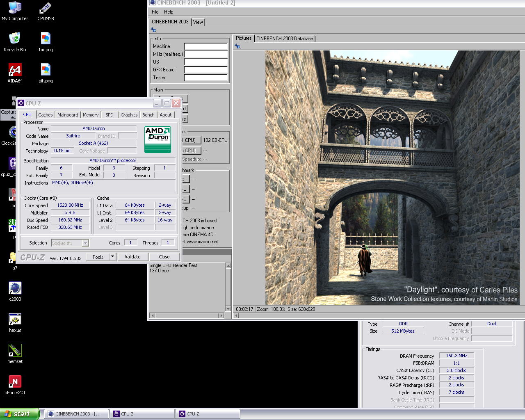Click the Dual channel value in Memory window
Image resolution: width=525 pixels, height=420 pixels.
point(492,324)
